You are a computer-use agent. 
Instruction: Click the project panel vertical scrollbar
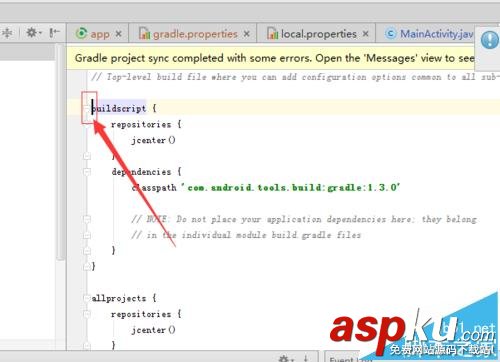click(60, 152)
